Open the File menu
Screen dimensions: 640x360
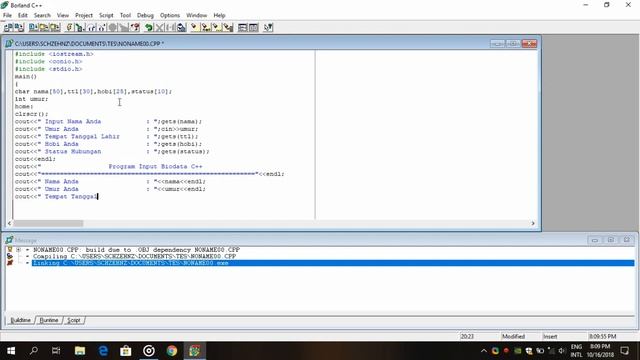[x=7, y=15]
